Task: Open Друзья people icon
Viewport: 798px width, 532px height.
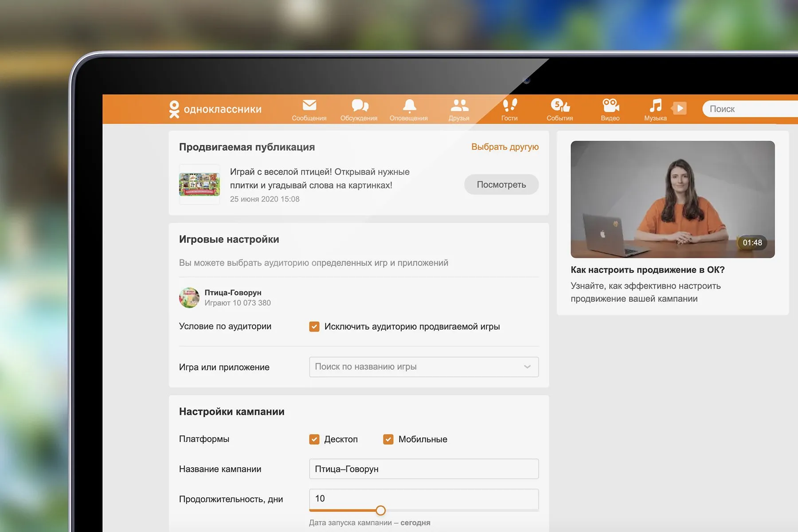Action: pyautogui.click(x=459, y=105)
